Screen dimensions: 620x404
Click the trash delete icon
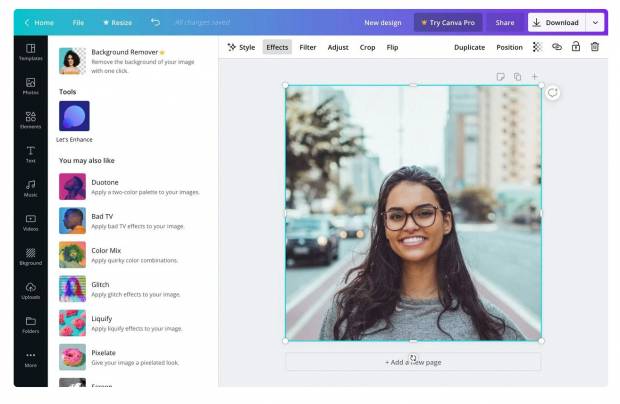(x=595, y=47)
